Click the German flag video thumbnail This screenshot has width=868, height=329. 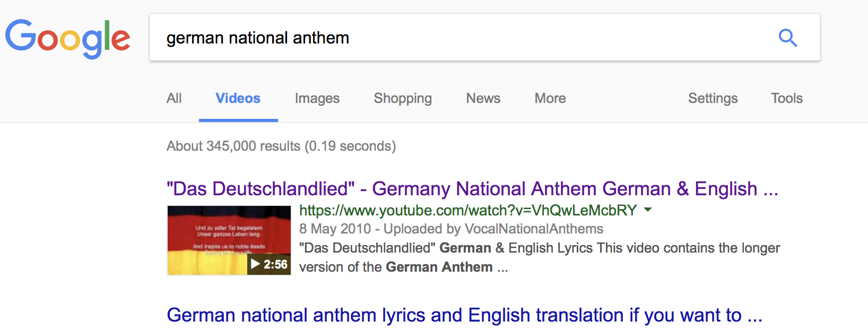[229, 240]
